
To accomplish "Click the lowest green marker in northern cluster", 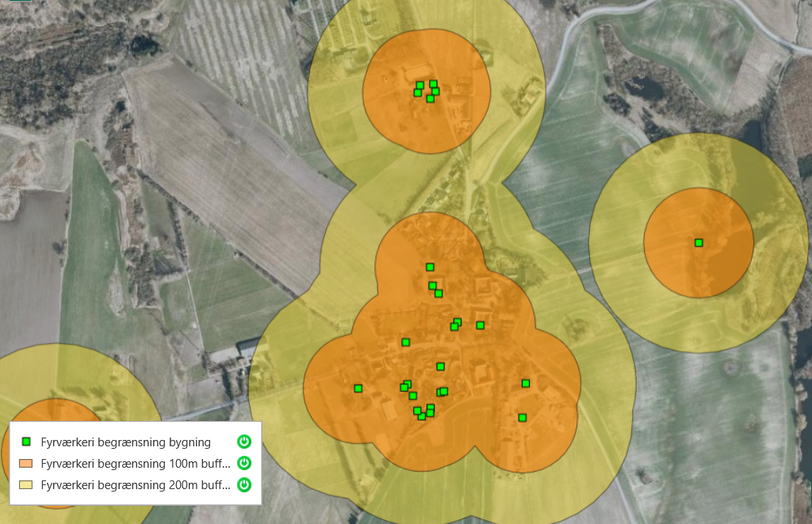I will [x=430, y=99].
